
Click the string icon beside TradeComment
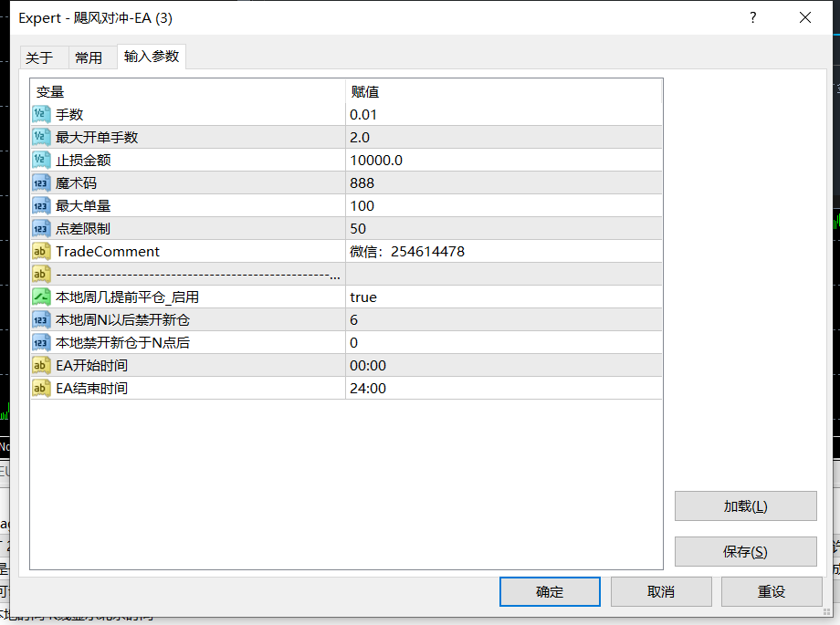[x=41, y=251]
